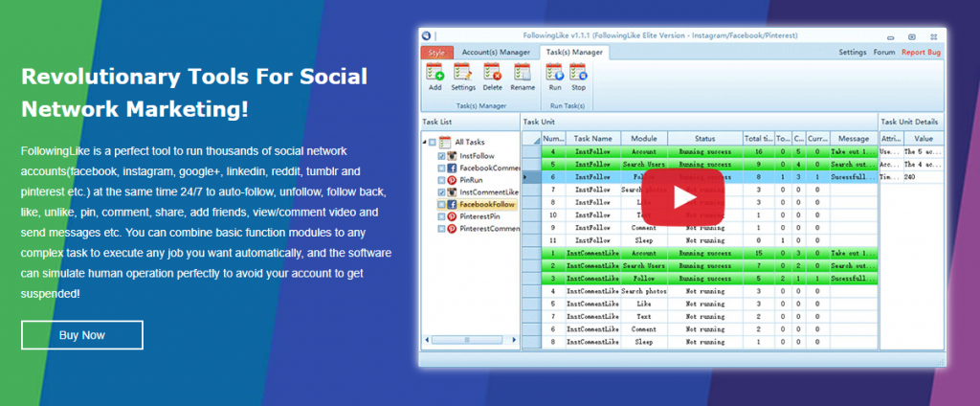This screenshot has height=406, width=980.
Task: Sort by the Status column header
Action: point(704,139)
